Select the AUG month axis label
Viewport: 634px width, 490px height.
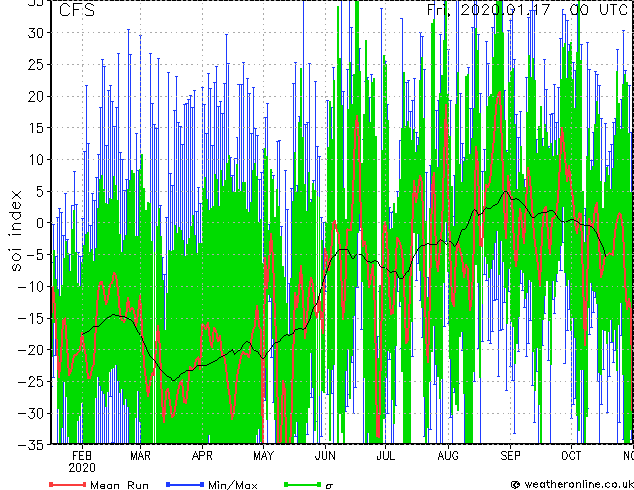[x=448, y=456]
